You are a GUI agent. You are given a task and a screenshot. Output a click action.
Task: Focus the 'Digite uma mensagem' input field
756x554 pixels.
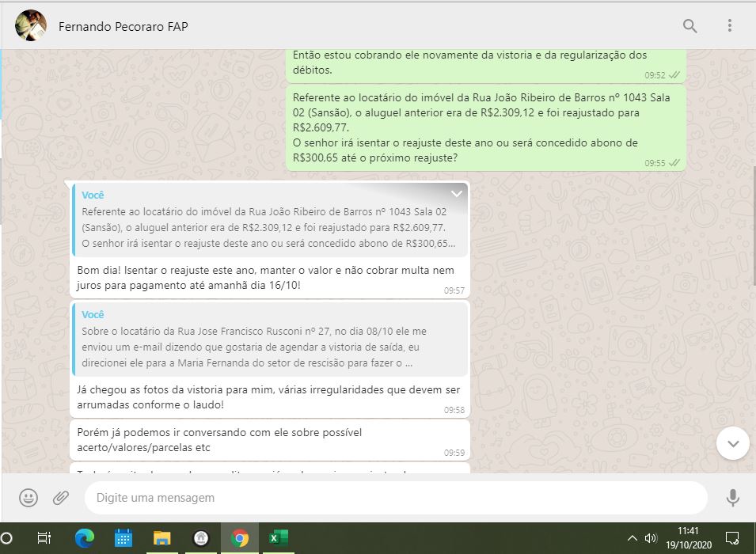coord(396,498)
